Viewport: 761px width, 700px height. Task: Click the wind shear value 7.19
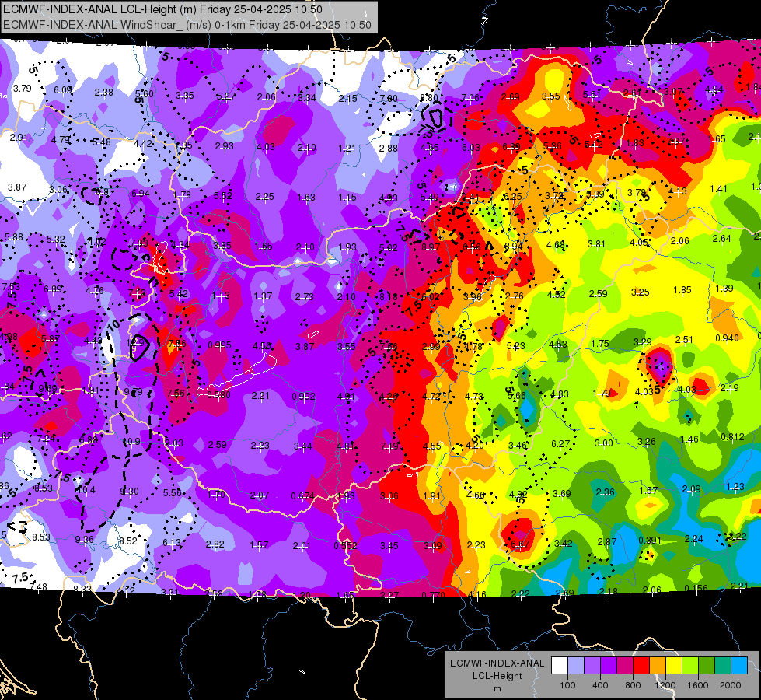pyautogui.click(x=389, y=446)
